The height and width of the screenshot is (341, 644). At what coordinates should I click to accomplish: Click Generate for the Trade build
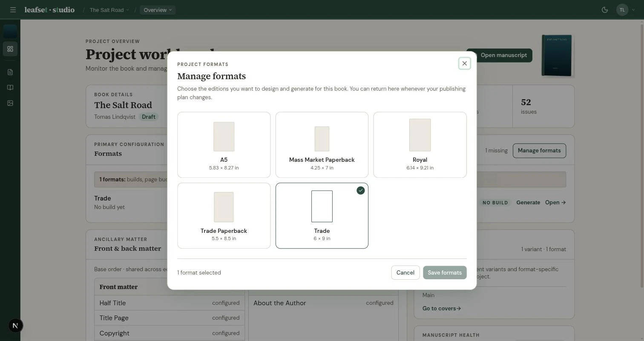(x=528, y=203)
